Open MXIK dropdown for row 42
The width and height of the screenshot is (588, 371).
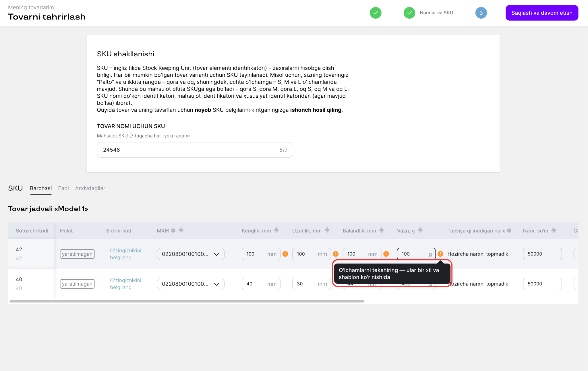pyautogui.click(x=191, y=254)
